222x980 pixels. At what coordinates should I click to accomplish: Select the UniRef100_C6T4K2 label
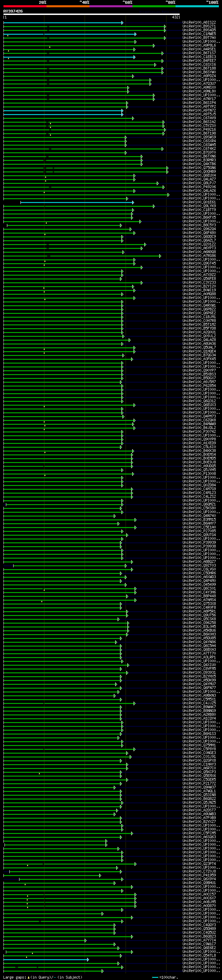(x=199, y=148)
